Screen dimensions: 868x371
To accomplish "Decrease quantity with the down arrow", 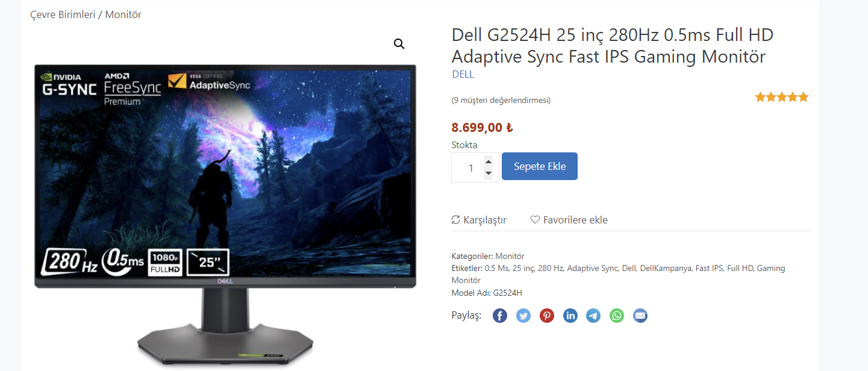I will (x=489, y=173).
